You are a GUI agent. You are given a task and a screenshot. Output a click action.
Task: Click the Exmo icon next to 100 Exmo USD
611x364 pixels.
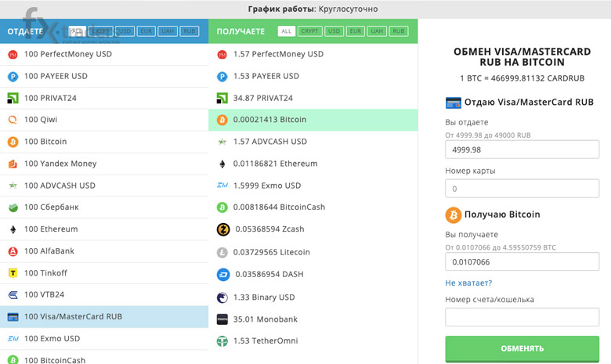[13, 339]
